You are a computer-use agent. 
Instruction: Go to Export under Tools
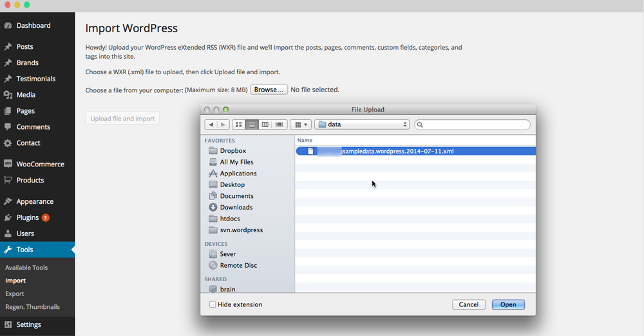[14, 293]
